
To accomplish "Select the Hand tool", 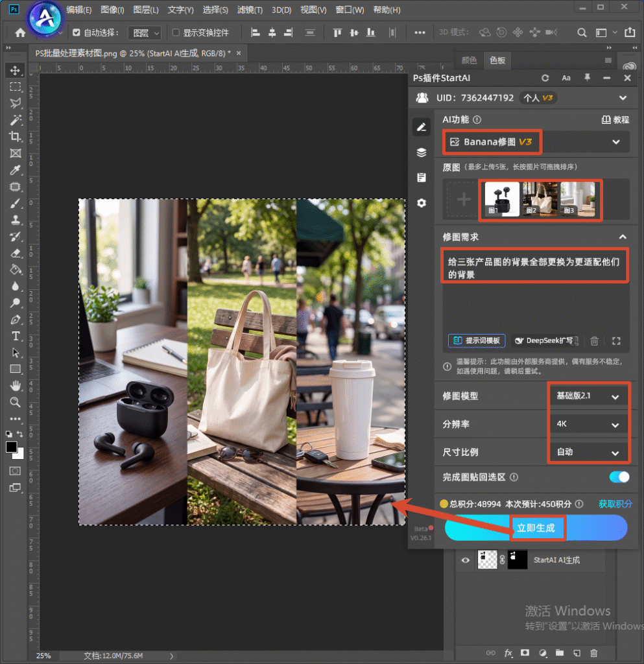I will 16,386.
